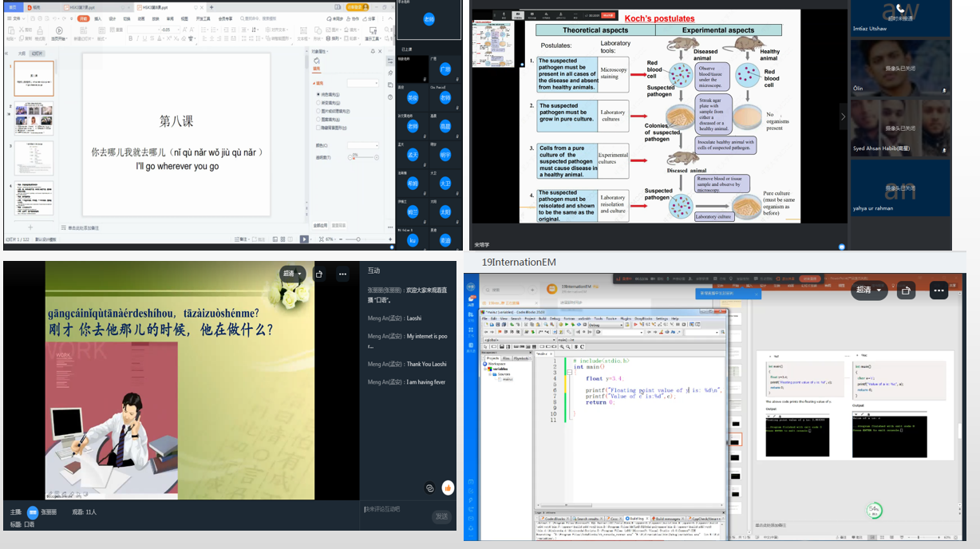This screenshot has width=980, height=549.
Task: Open three-dot menu on the coding stream
Action: (x=938, y=290)
